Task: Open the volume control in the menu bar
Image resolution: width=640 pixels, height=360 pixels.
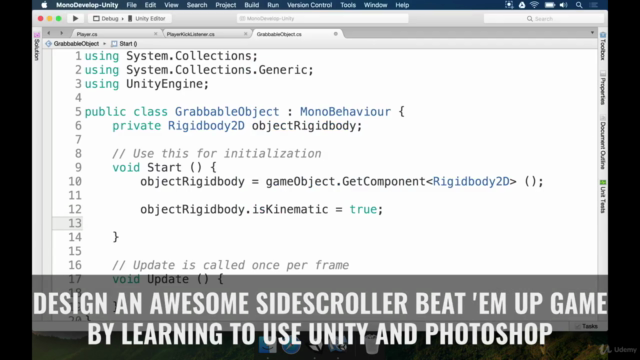Action: coord(564,5)
